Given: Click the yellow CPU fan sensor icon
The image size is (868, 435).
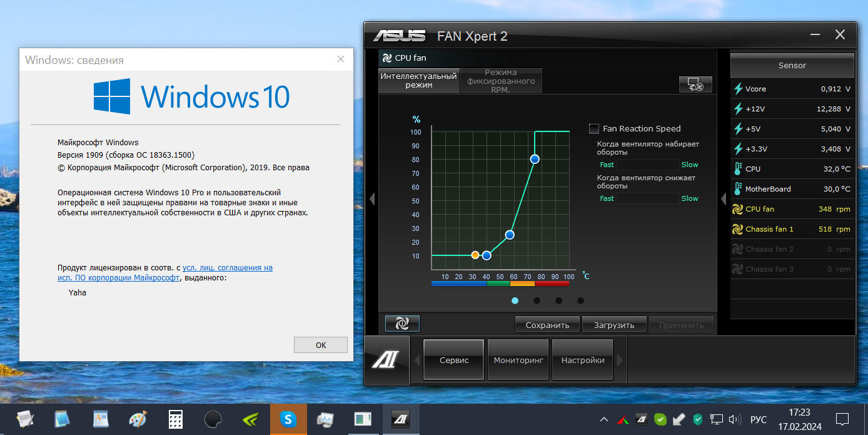Looking at the screenshot, I should click(x=738, y=209).
